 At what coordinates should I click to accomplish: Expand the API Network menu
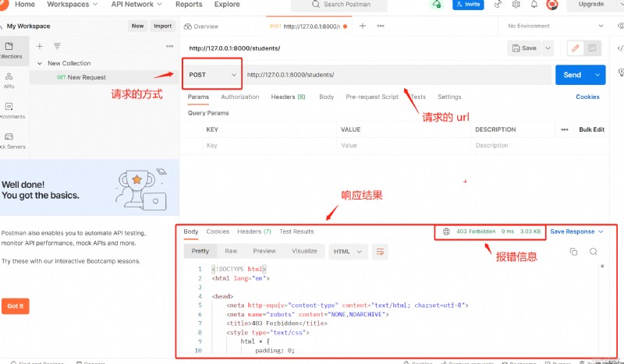coord(136,5)
